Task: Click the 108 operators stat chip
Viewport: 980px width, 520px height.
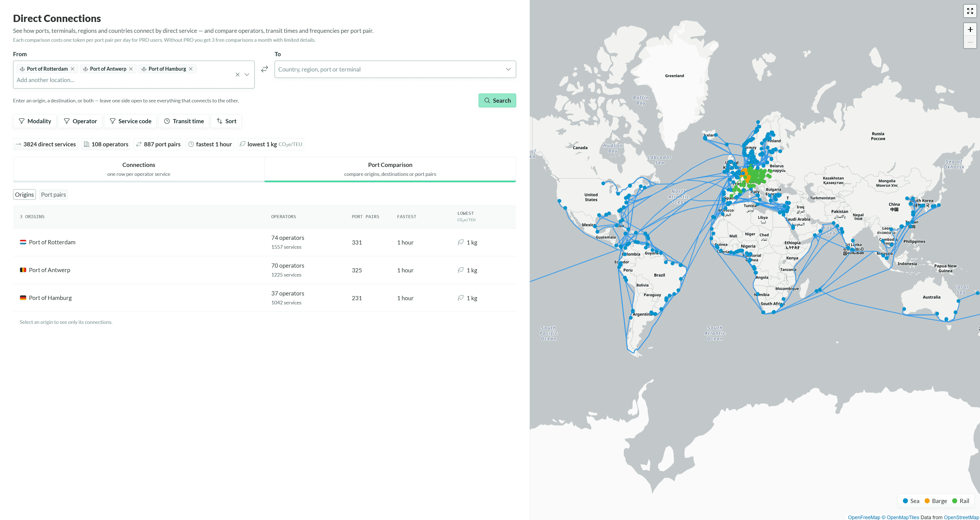Action: [x=106, y=144]
